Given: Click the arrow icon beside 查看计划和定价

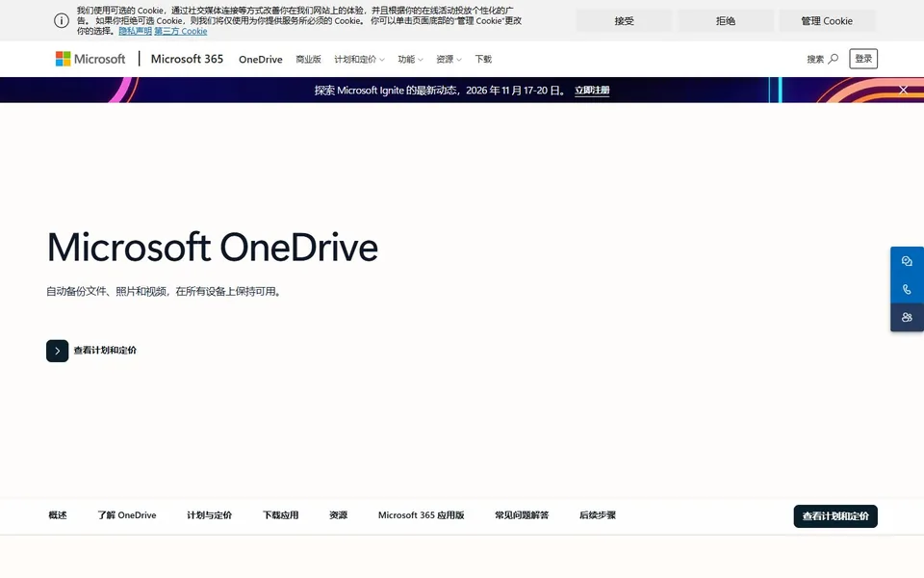Looking at the screenshot, I should pyautogui.click(x=57, y=351).
